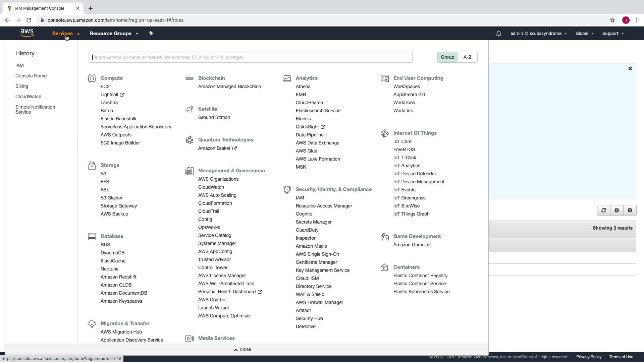Click the help question mark icon
Viewport: 644px width, 362px height.
pyautogui.click(x=630, y=210)
